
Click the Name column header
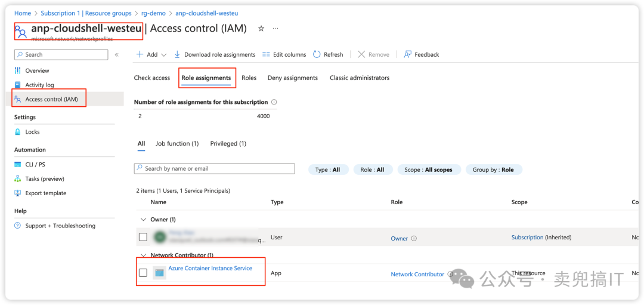159,202
